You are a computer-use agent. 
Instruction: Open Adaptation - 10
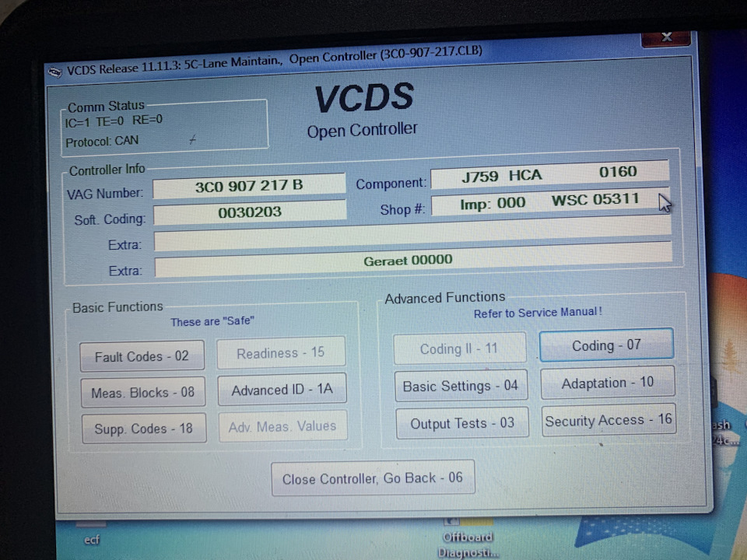click(x=608, y=383)
